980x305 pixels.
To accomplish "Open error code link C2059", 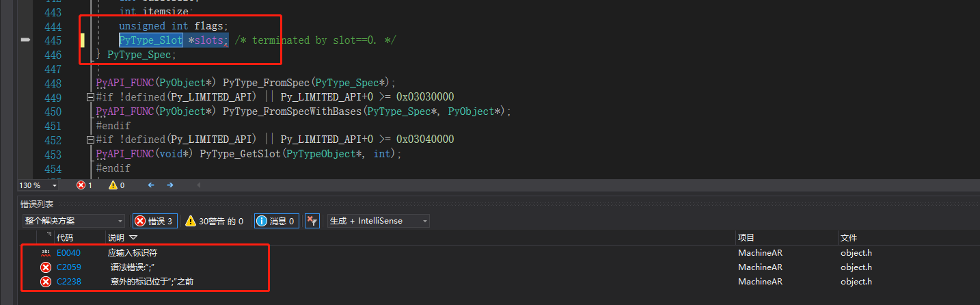I will (x=68, y=267).
